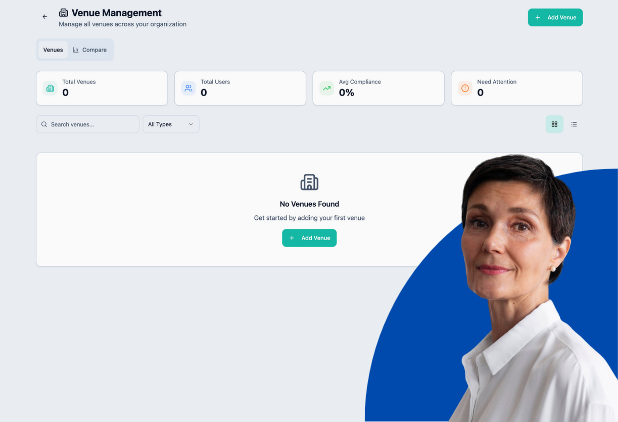This screenshot has width=618, height=422.
Task: Click the Total Venues card icon
Action: 50,88
